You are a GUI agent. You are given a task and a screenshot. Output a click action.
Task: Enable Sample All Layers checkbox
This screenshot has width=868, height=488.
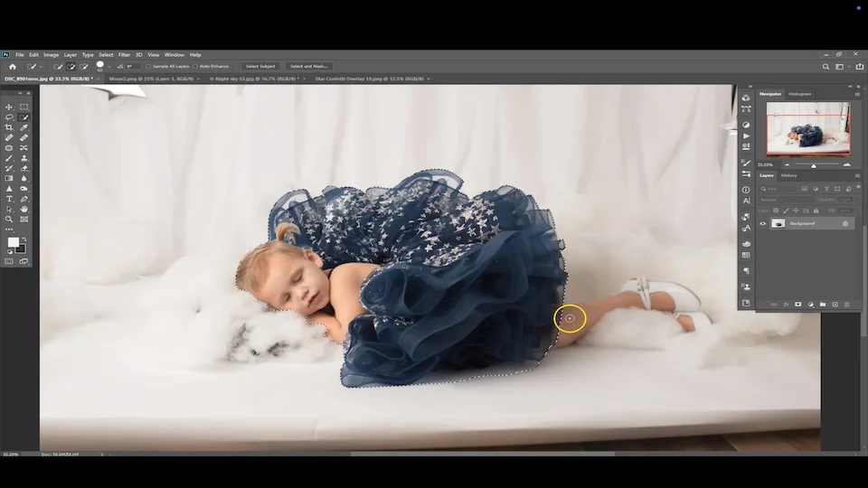click(148, 66)
